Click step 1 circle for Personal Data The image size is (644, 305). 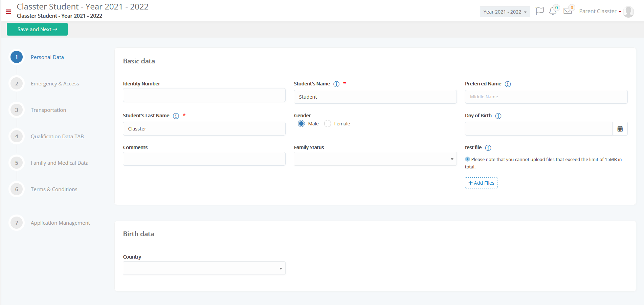pyautogui.click(x=17, y=57)
